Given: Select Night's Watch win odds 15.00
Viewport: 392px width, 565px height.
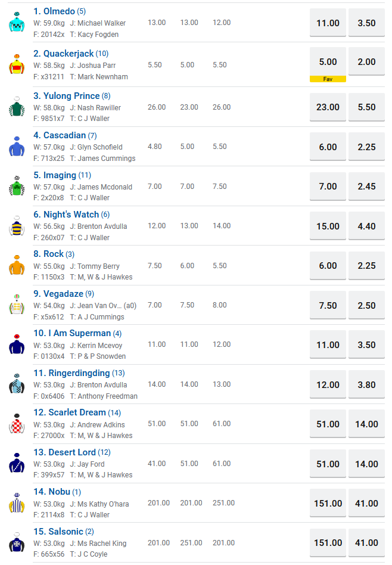Looking at the screenshot, I should [328, 226].
